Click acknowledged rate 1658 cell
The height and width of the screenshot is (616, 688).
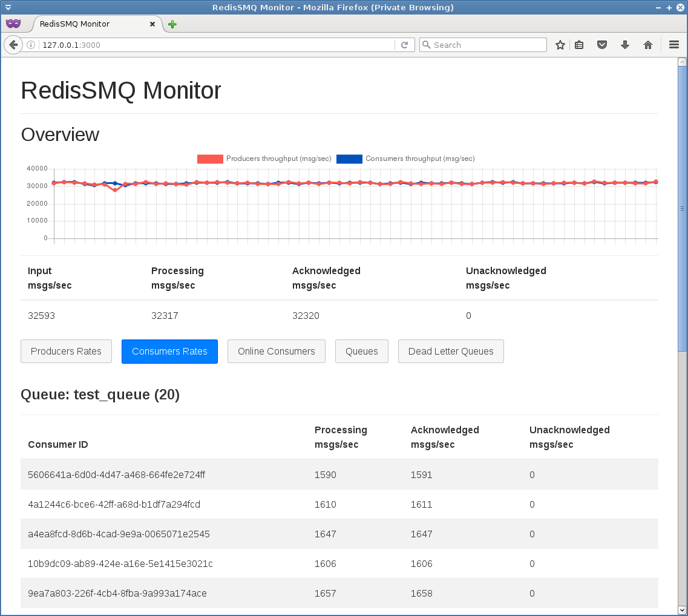point(421,593)
